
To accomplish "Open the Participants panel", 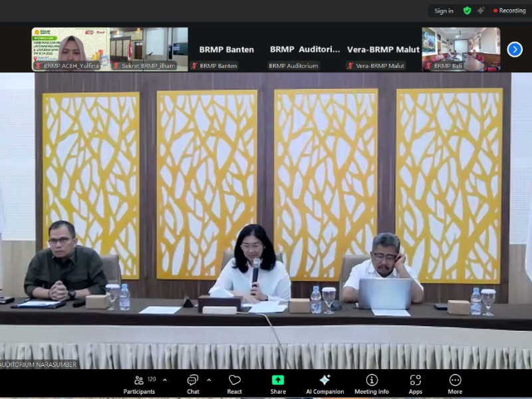I will click(139, 383).
